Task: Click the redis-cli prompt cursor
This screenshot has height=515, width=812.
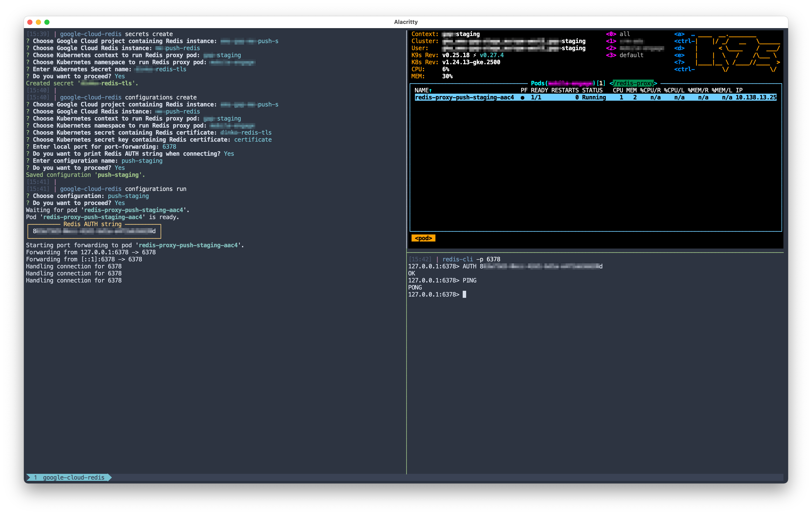Action: click(x=464, y=294)
